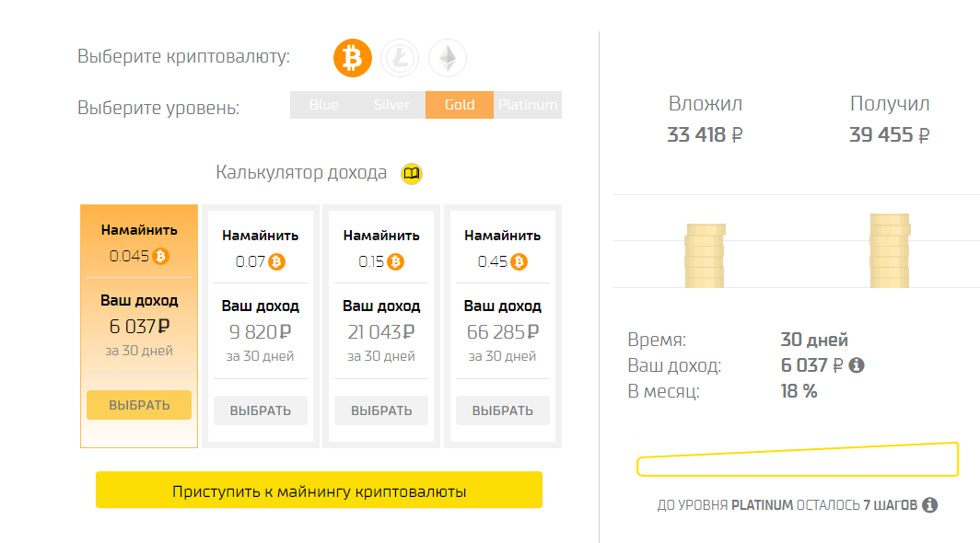Click the left gold coin stack under Вложил
Viewport: 980px width, 543px height.
(705, 256)
